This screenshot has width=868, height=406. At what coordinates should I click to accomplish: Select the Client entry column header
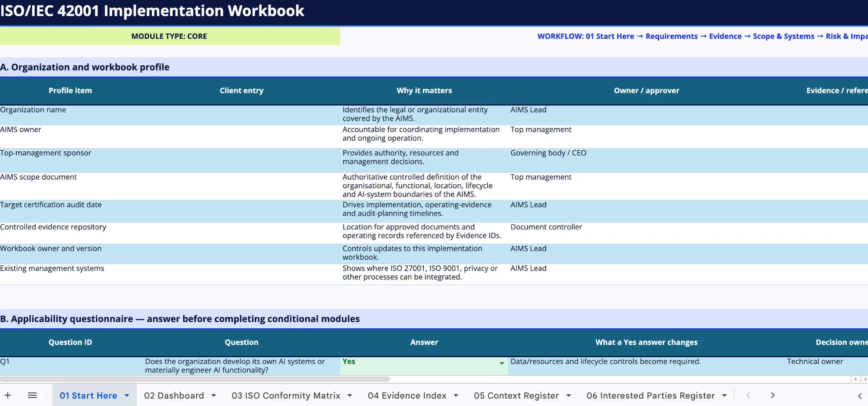241,91
